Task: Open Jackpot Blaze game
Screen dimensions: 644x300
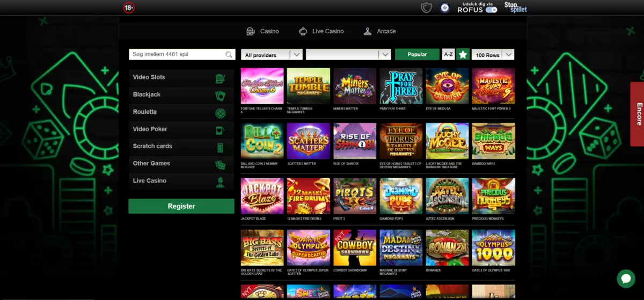Action: tap(262, 196)
